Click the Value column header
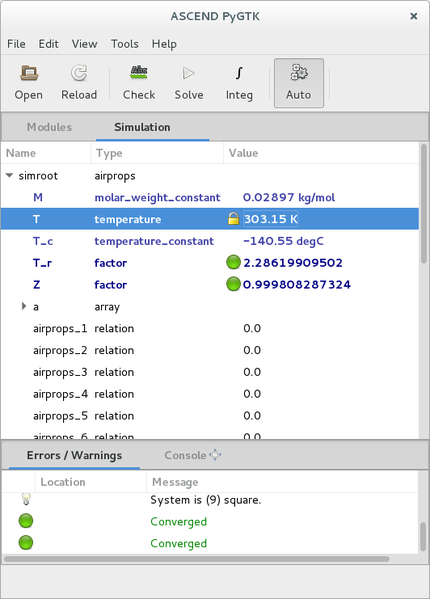 pos(321,153)
